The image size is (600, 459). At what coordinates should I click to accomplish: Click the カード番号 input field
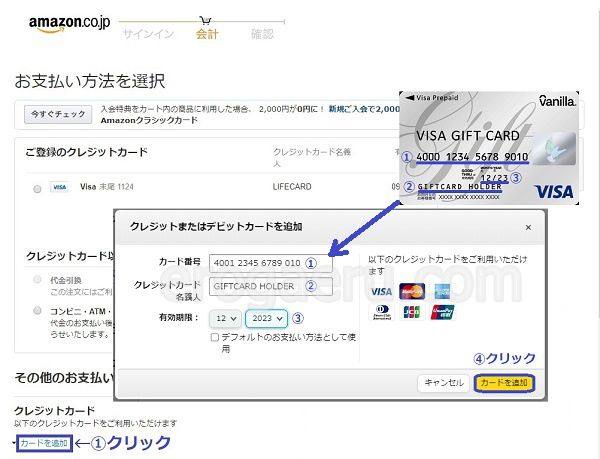pyautogui.click(x=271, y=263)
